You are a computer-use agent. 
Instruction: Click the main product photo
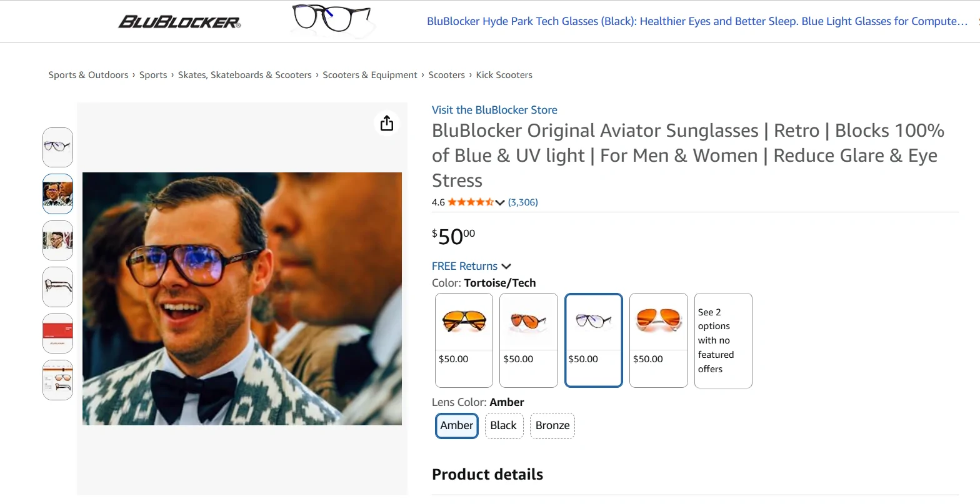pos(242,299)
